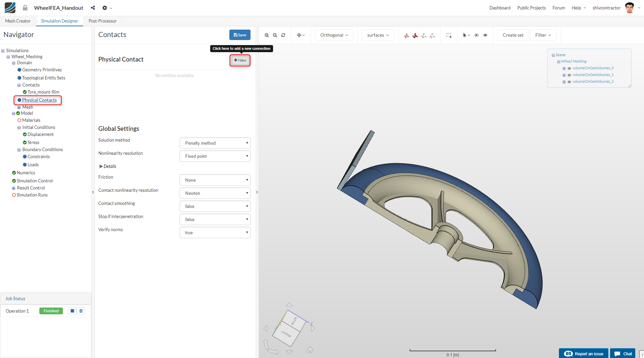
Task: Activate the box selection tool icon
Action: [449, 35]
